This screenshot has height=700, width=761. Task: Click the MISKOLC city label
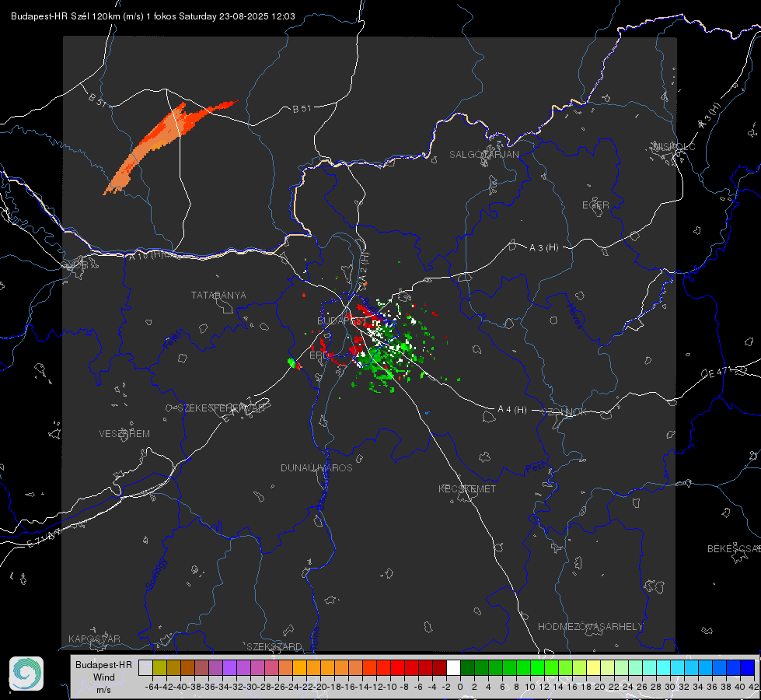click(674, 146)
